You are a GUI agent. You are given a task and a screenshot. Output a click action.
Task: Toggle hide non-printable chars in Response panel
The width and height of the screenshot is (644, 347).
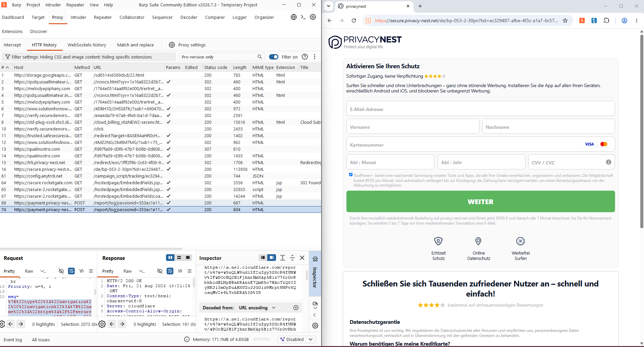pyautogui.click(x=160, y=271)
